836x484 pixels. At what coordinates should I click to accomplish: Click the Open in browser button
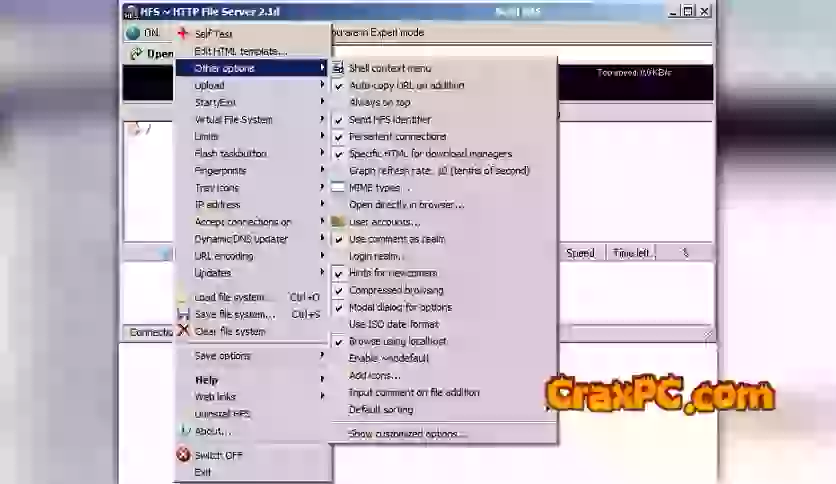pos(150,54)
